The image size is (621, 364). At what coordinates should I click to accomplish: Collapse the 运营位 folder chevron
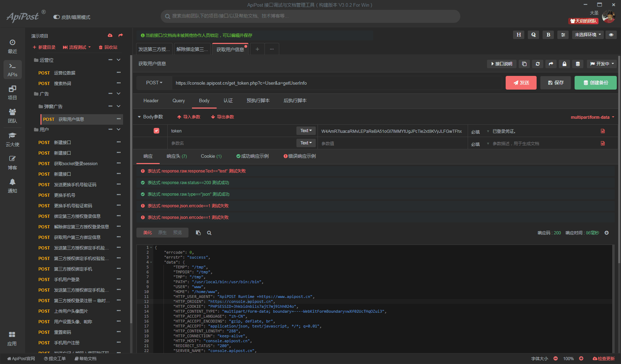tap(119, 60)
